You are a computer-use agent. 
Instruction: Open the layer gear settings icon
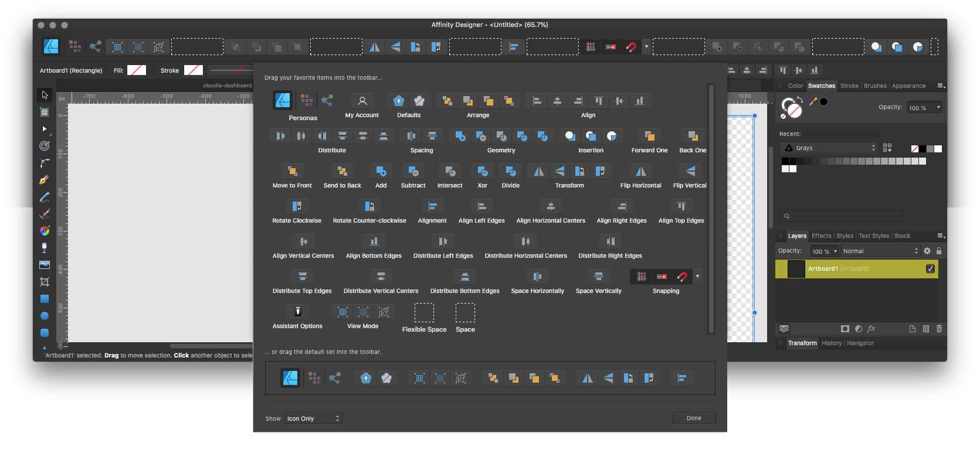(x=927, y=251)
